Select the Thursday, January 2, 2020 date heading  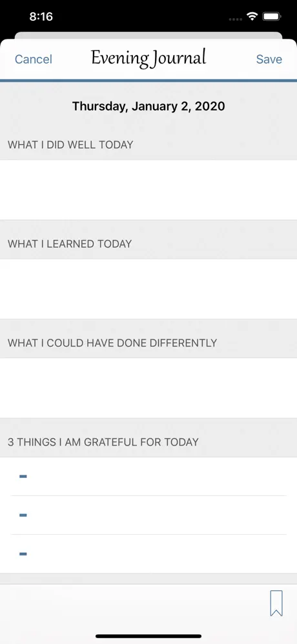point(148,107)
